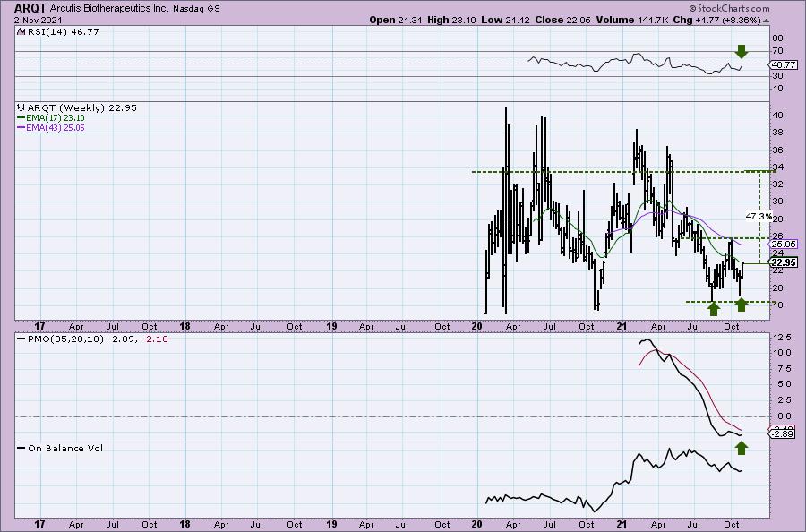Click the 18 price level on the price axis

click(778, 305)
